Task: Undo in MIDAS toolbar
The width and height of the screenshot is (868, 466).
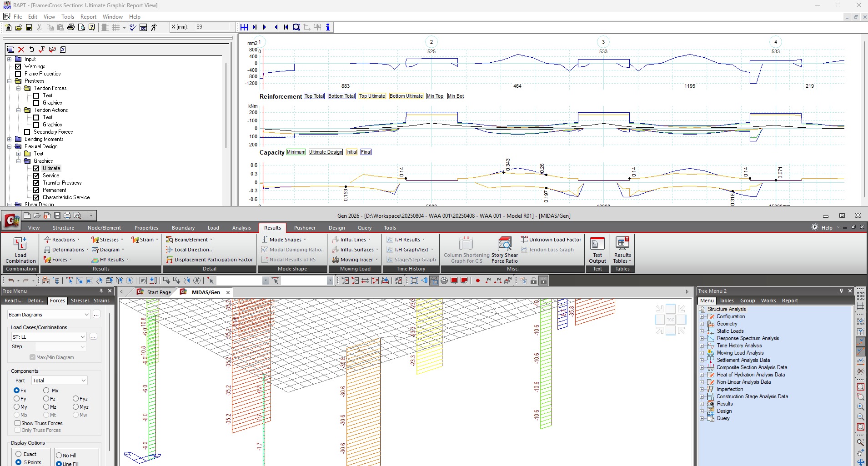Action: click(11, 281)
